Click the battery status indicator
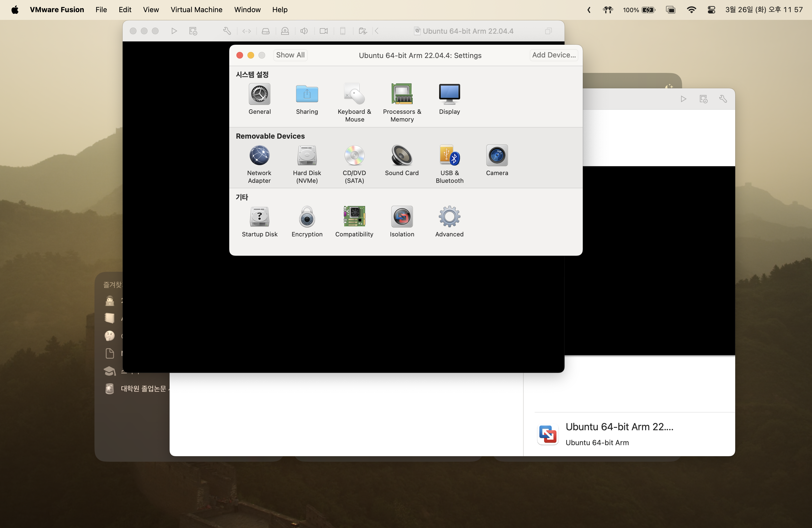812x528 pixels. pos(639,10)
